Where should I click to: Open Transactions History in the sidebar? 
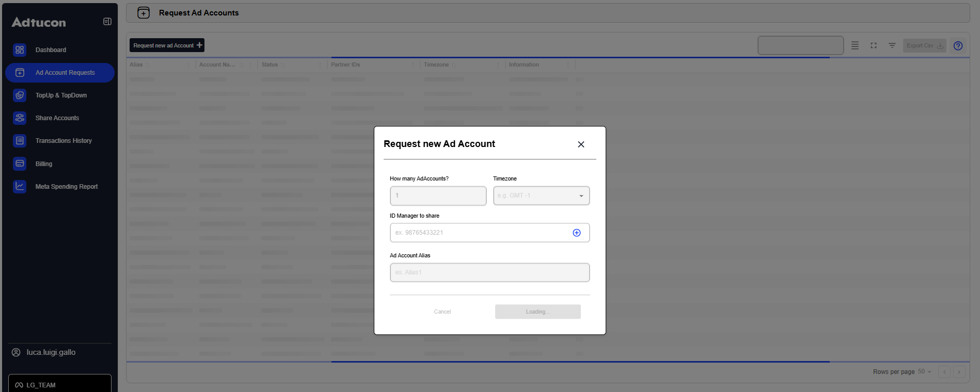click(64, 141)
